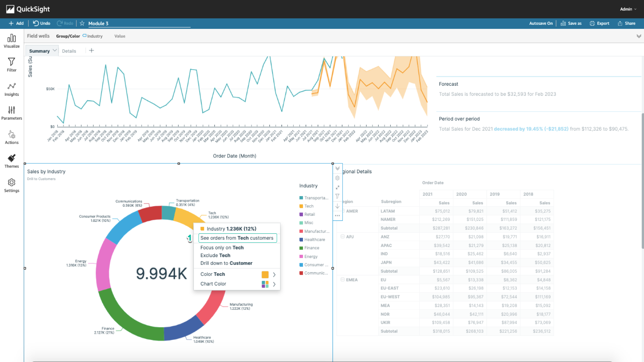Viewport: 644px width, 362px height.
Task: Click the page vertical scrollbar
Action: (x=642, y=181)
